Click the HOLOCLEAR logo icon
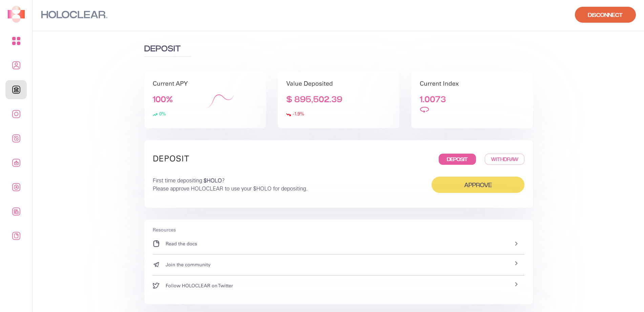644x312 pixels. pyautogui.click(x=16, y=14)
